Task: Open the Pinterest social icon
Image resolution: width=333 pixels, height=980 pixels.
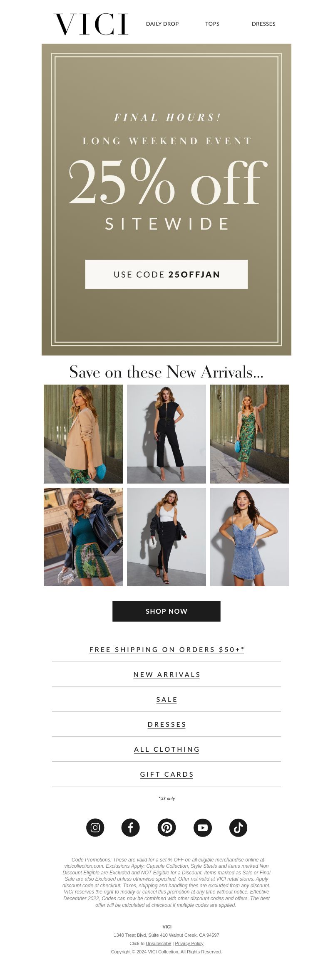Action: click(x=166, y=827)
